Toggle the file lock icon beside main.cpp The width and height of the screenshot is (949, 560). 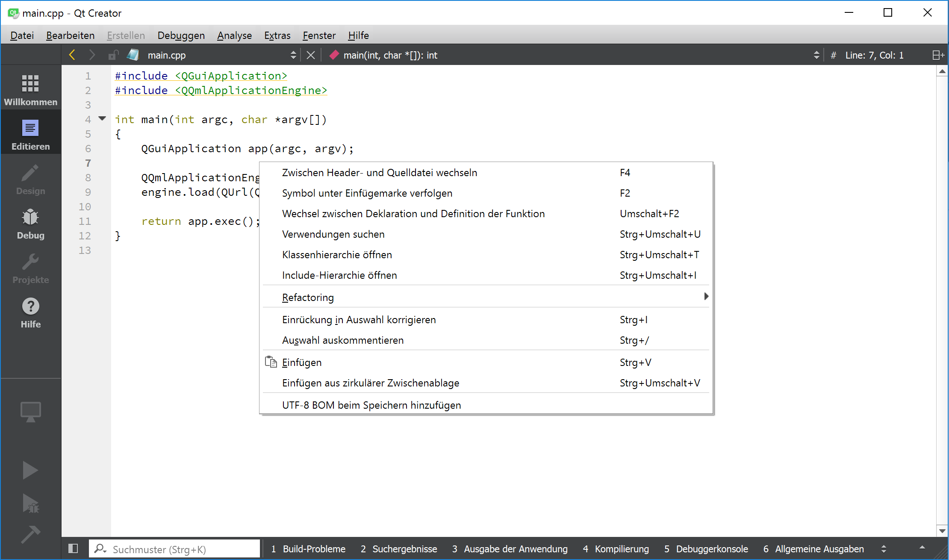(x=113, y=55)
